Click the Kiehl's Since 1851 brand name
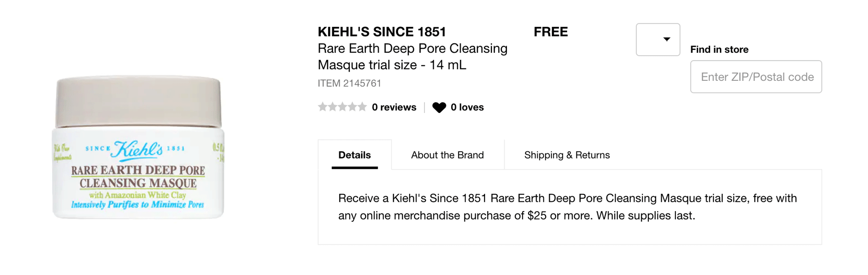 [x=382, y=32]
